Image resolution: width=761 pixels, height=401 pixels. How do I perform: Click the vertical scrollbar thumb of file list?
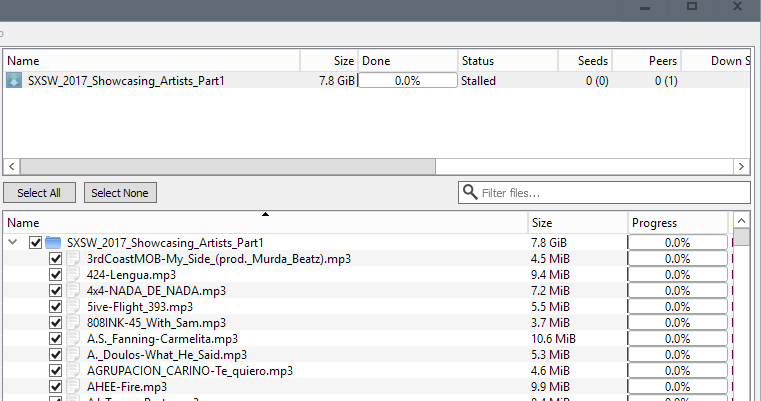(x=741, y=237)
